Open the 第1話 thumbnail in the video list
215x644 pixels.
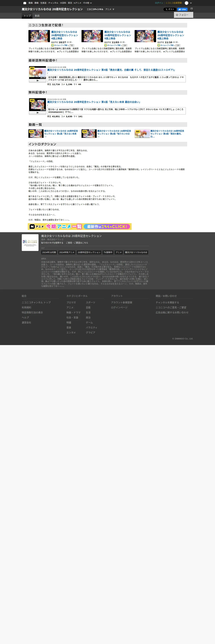click(36, 134)
